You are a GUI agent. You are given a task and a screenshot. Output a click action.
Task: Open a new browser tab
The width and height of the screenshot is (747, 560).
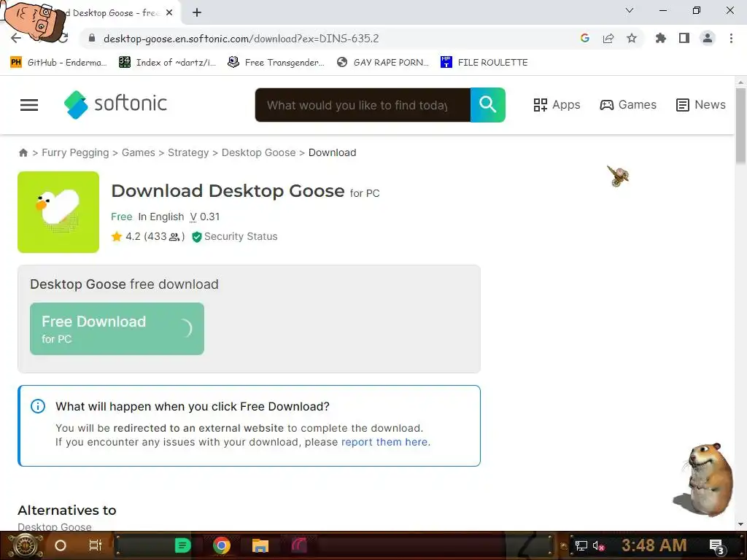[x=197, y=13]
